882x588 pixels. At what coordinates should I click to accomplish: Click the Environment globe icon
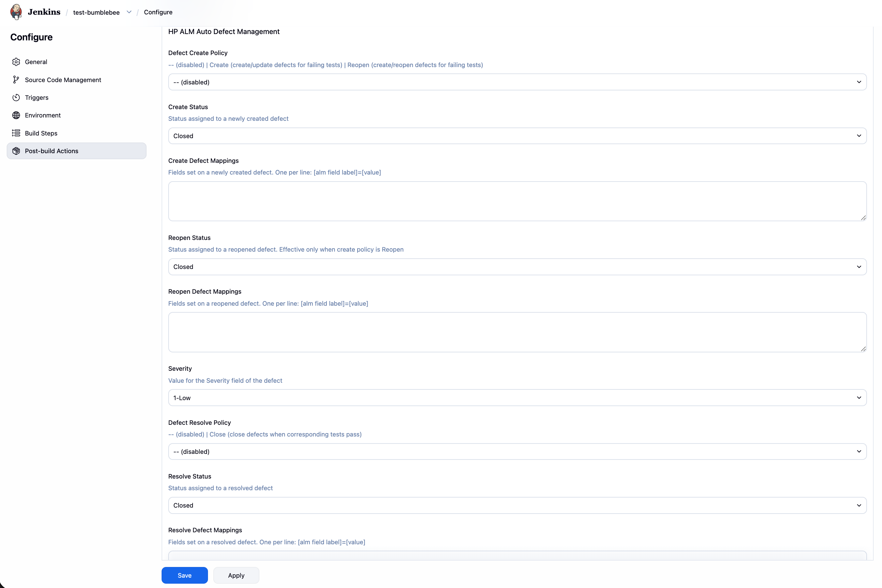pyautogui.click(x=16, y=115)
